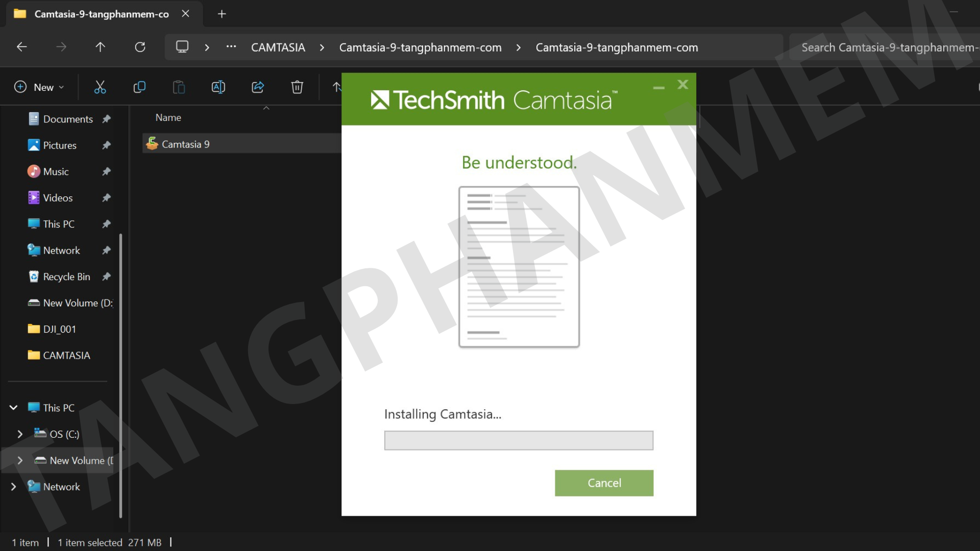Sort files by the Name column
The height and width of the screenshot is (551, 980).
(x=168, y=118)
